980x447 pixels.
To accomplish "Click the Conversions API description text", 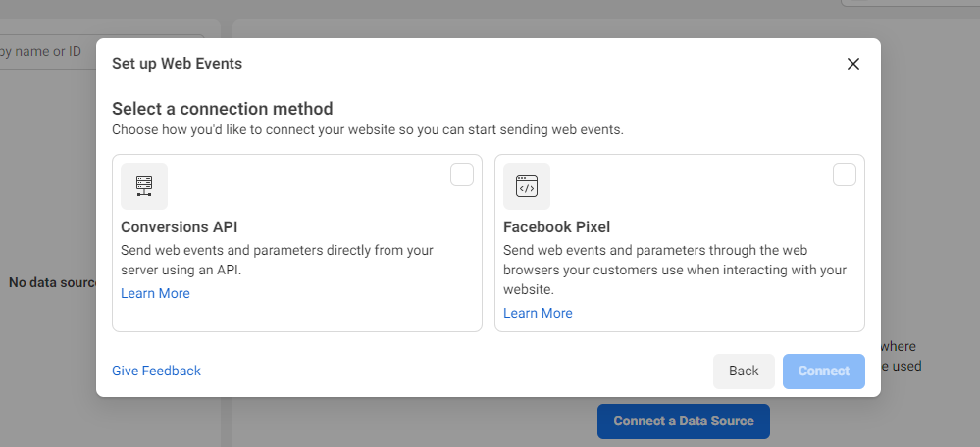I will click(x=277, y=261).
